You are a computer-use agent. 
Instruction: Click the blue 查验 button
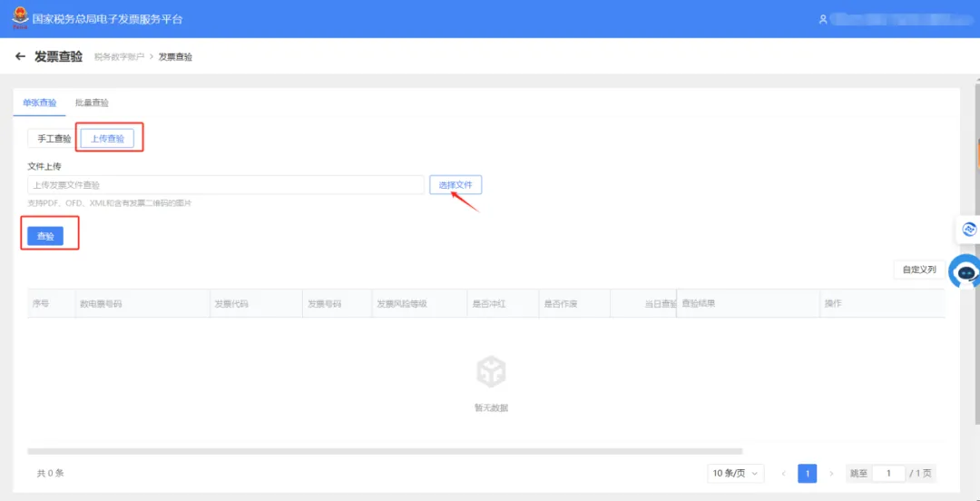click(45, 236)
